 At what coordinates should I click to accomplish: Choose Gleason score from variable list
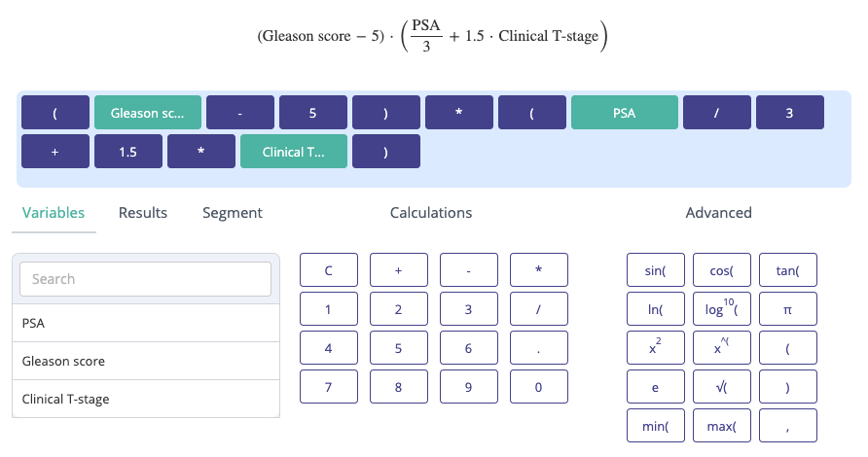145,361
